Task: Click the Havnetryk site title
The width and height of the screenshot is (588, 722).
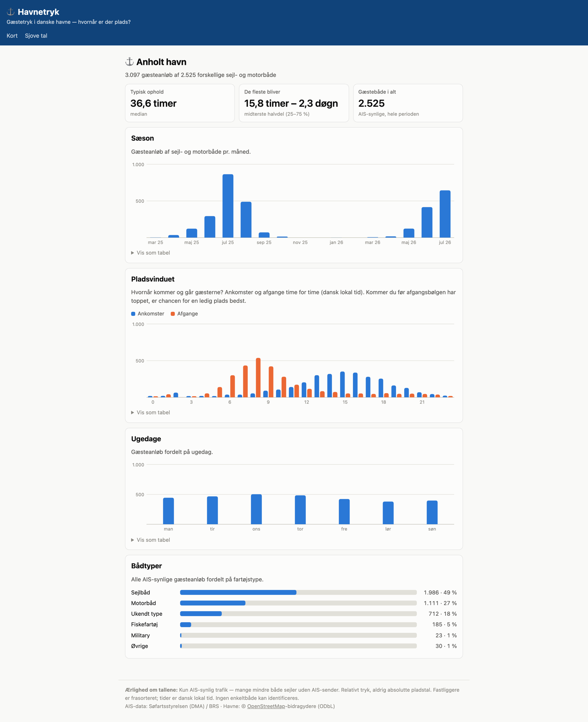Action: click(x=38, y=12)
